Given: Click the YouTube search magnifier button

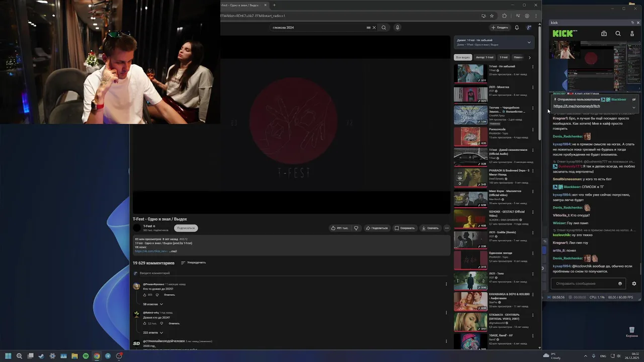Looking at the screenshot, I should [x=384, y=28].
